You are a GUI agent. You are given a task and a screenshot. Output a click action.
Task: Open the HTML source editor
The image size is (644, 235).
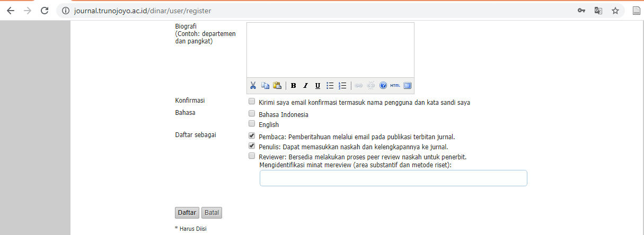395,86
